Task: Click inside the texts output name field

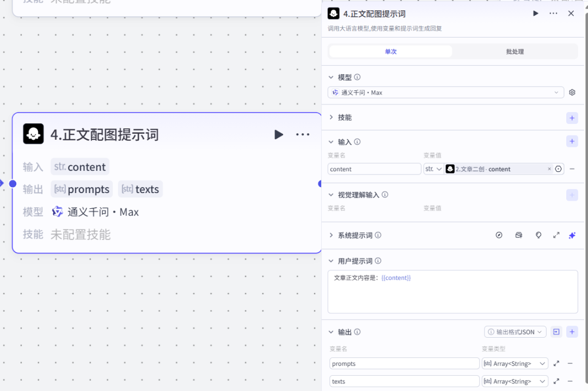Action: [x=404, y=381]
